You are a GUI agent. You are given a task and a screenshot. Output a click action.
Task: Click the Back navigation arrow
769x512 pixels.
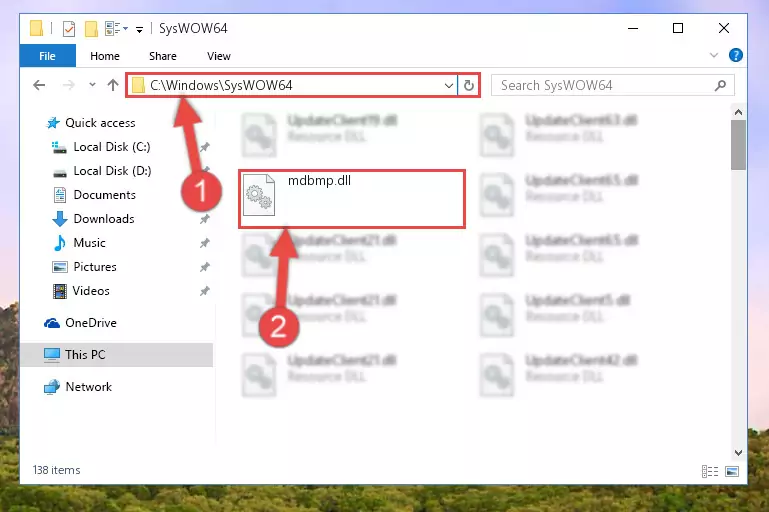[39, 85]
